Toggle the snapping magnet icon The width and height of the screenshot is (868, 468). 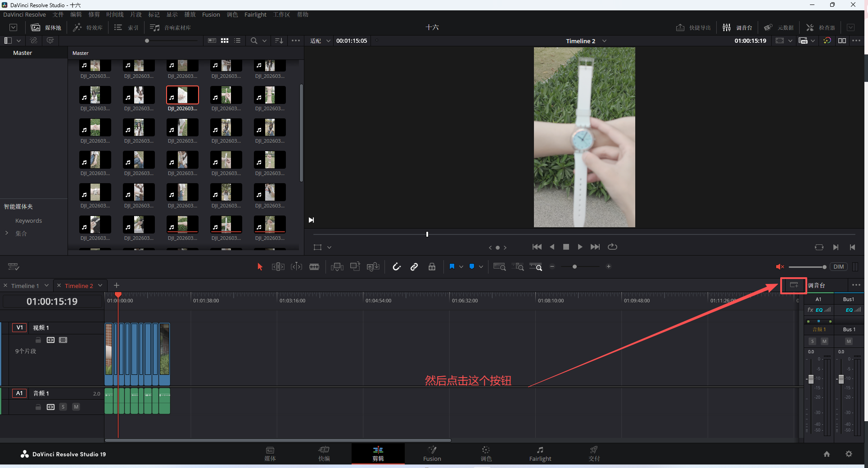[x=397, y=267]
